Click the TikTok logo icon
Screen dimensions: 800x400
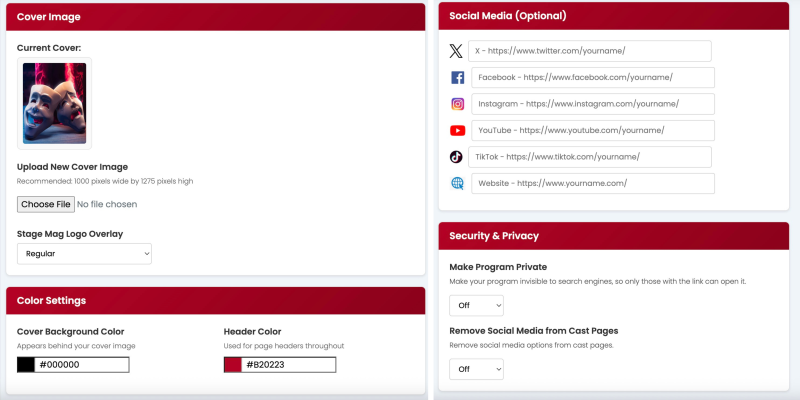tap(456, 157)
